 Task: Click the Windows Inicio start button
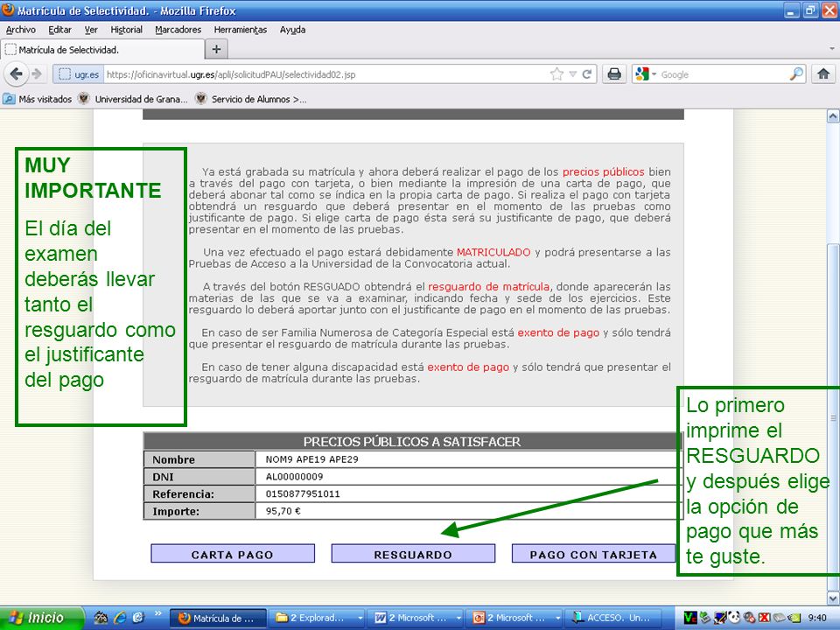click(x=42, y=618)
